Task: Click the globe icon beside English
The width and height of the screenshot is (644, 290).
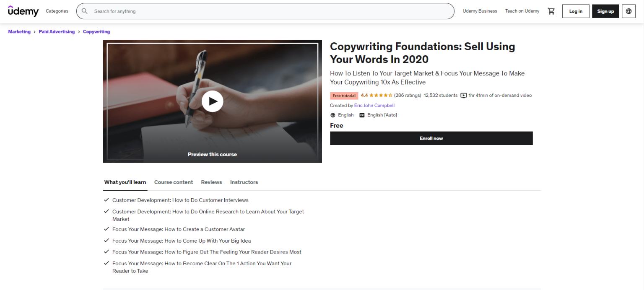Action: click(x=332, y=115)
